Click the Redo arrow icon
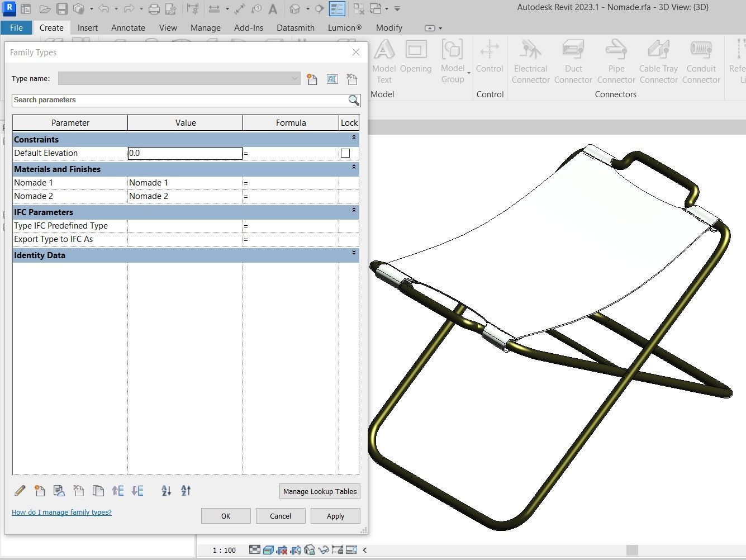This screenshot has height=560, width=746. (x=129, y=9)
